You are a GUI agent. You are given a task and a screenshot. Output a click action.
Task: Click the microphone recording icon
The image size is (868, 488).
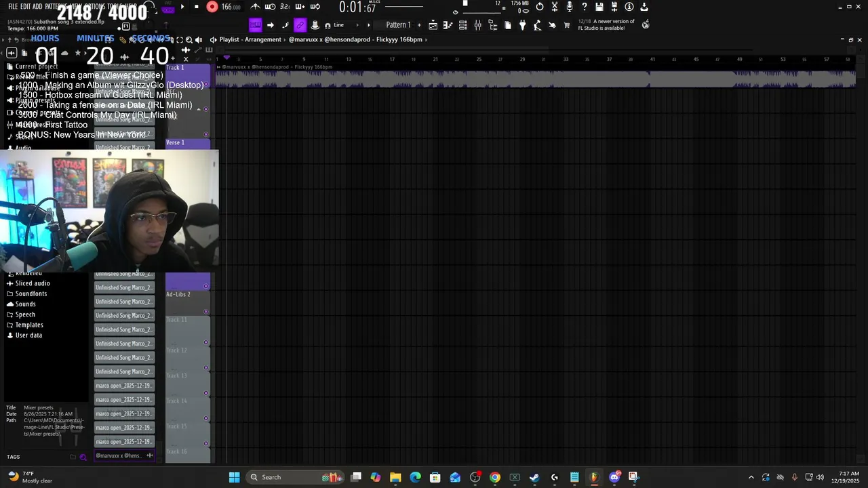[x=570, y=7]
